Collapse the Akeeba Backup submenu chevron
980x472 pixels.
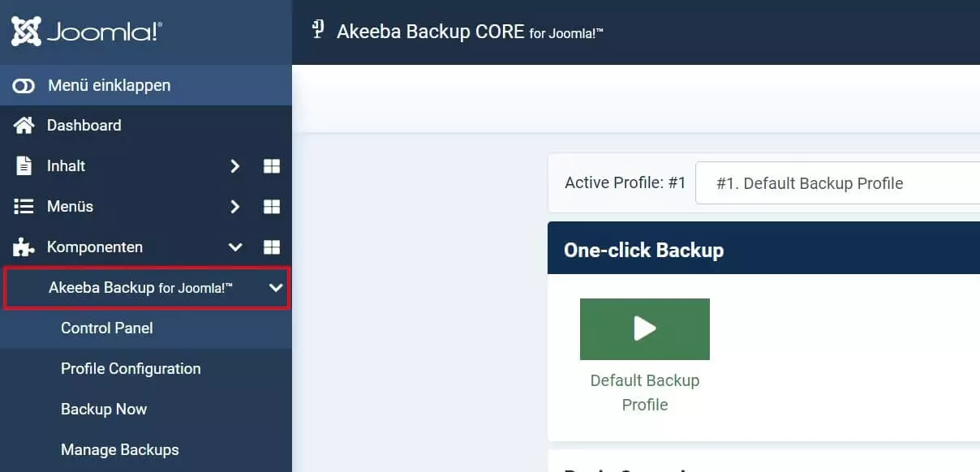(x=276, y=288)
